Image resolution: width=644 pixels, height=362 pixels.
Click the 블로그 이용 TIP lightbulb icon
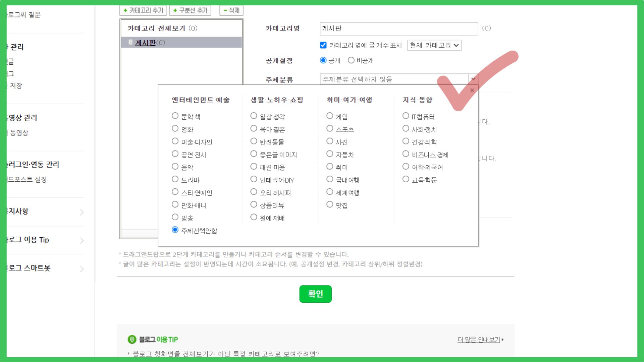132,340
